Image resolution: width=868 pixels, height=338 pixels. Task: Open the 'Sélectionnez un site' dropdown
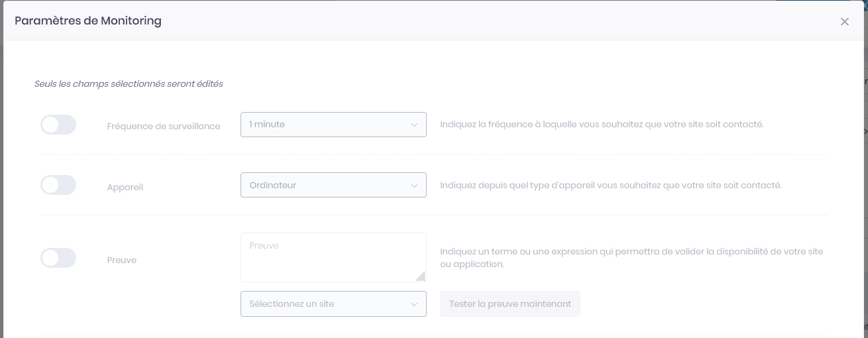point(333,304)
